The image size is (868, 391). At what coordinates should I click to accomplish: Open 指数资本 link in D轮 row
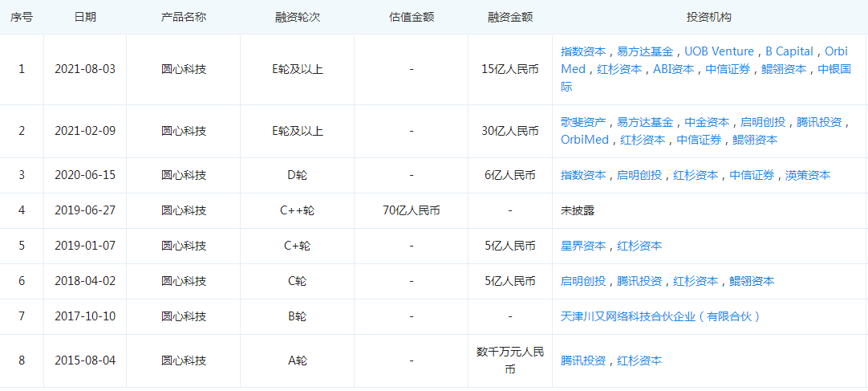(583, 176)
